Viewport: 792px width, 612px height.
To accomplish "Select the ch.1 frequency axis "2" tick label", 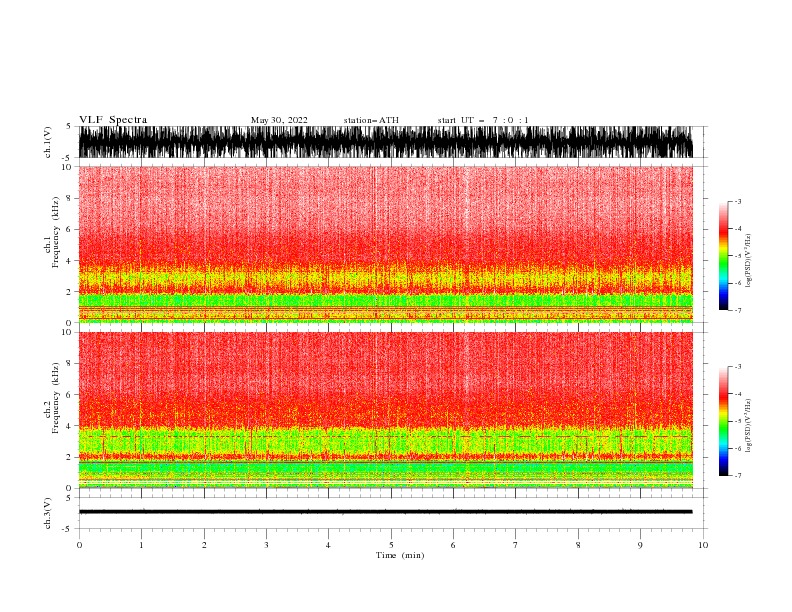I will 69,292.
